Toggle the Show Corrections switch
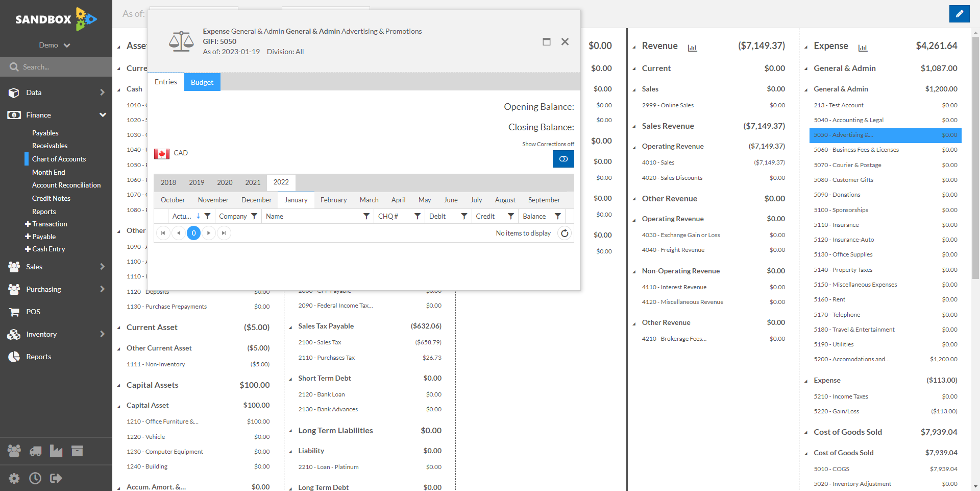980x491 pixels. 563,159
